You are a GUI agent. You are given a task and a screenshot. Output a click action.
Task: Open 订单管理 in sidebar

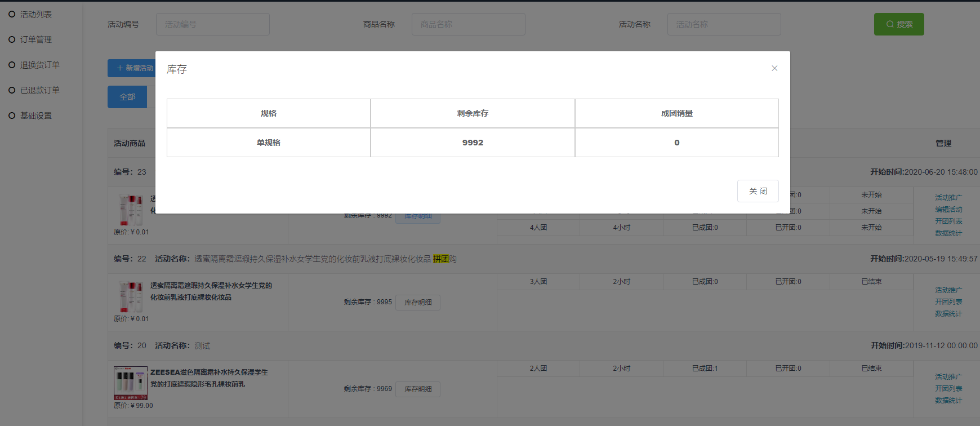click(36, 39)
